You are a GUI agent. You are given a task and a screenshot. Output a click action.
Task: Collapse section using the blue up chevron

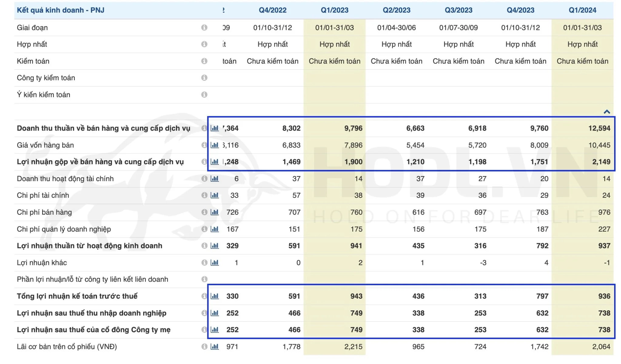click(x=607, y=112)
